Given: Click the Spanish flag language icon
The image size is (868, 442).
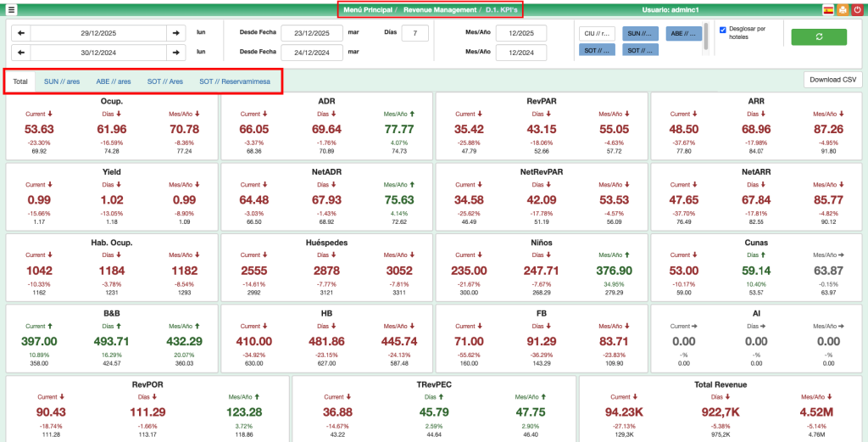Looking at the screenshot, I should (x=827, y=9).
